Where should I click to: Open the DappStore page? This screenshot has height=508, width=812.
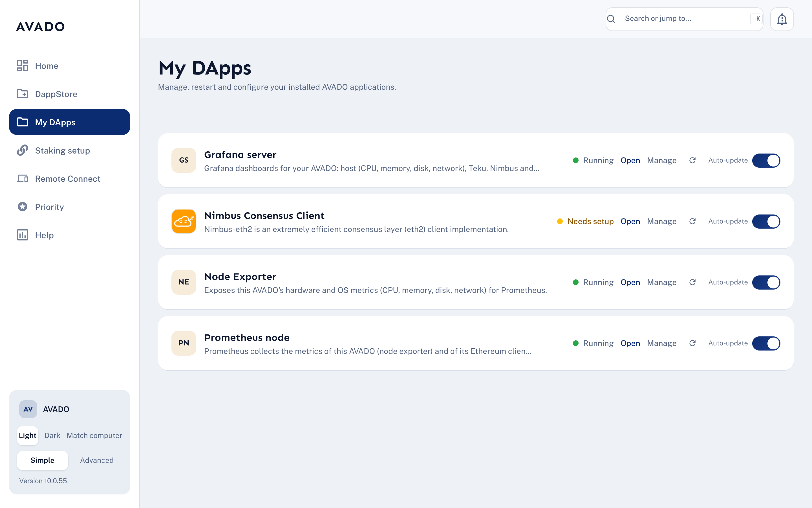pos(69,94)
